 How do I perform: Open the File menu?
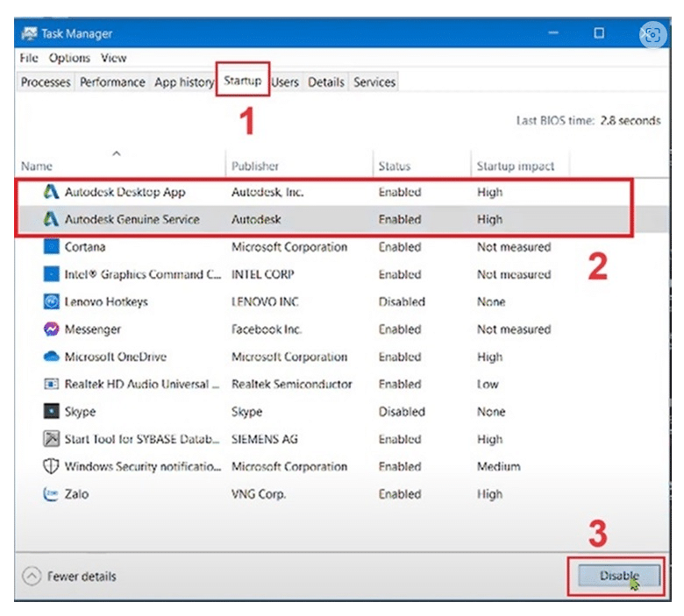tap(29, 58)
